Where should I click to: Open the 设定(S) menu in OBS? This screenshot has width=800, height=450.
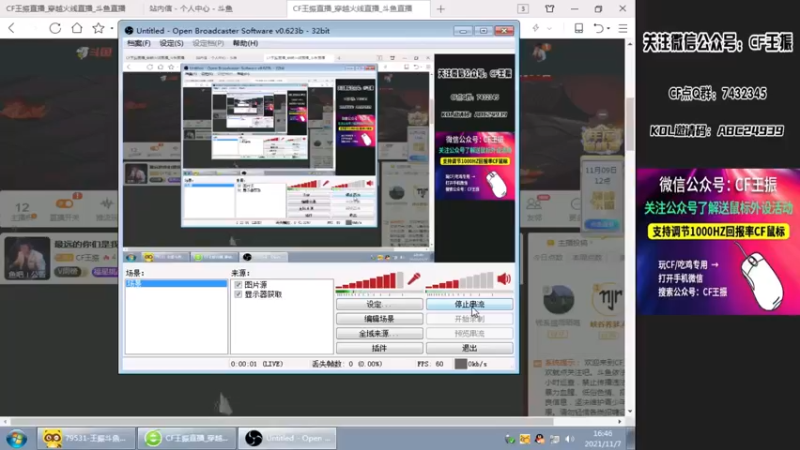(171, 43)
